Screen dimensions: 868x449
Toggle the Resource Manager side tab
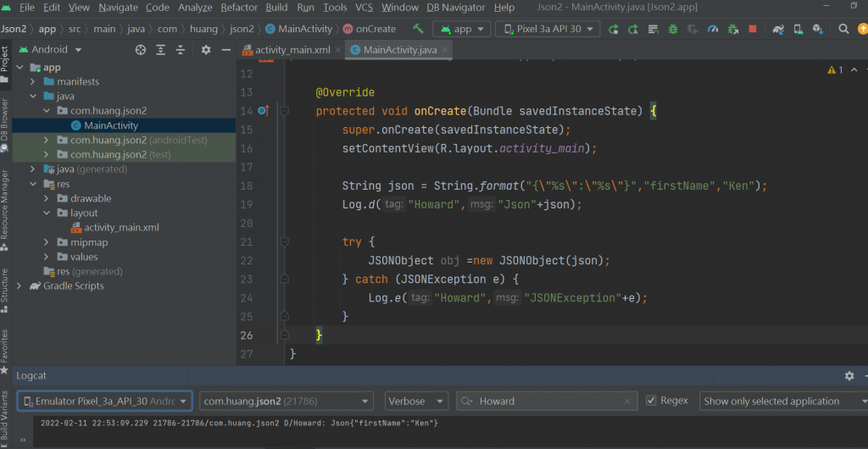pyautogui.click(x=4, y=210)
